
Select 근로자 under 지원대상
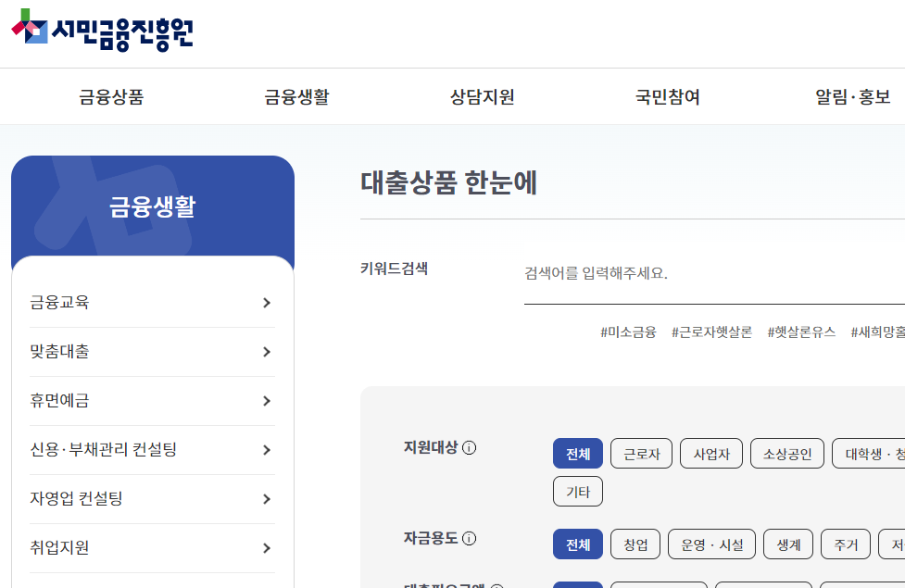641,454
